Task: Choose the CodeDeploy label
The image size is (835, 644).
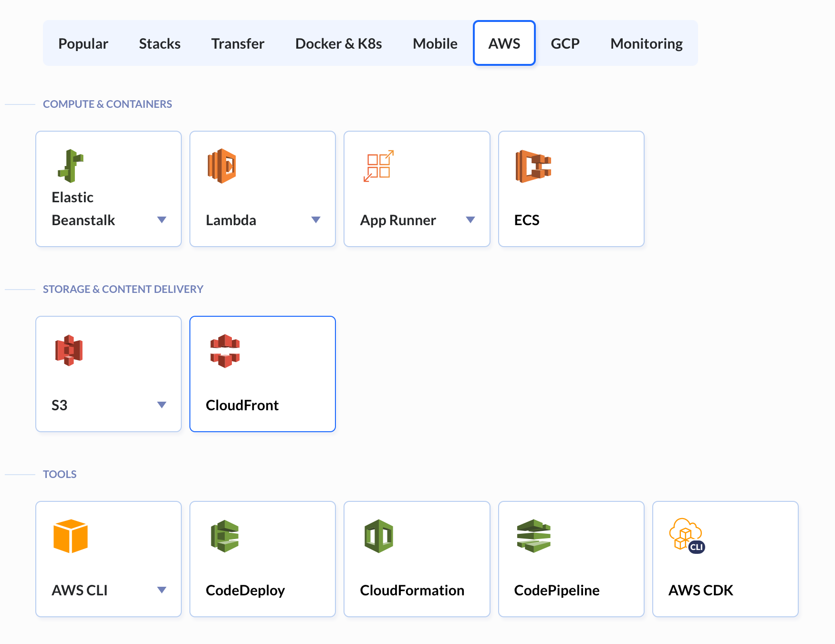Action: [245, 591]
